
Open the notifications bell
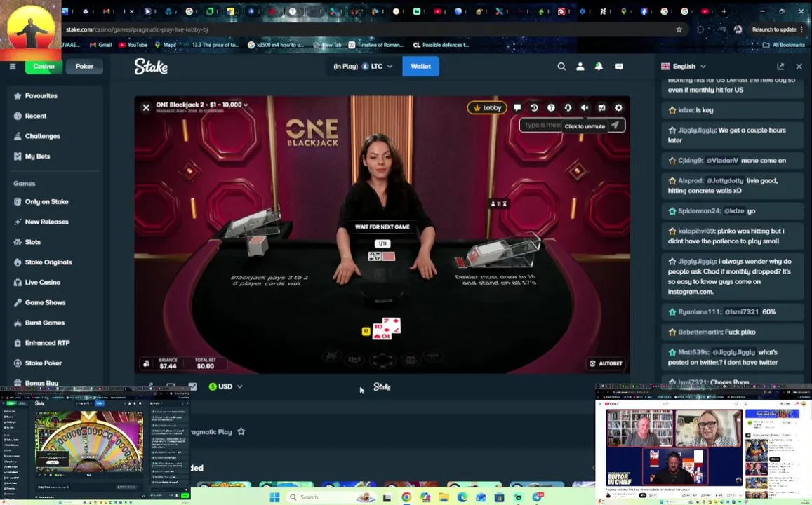[599, 66]
